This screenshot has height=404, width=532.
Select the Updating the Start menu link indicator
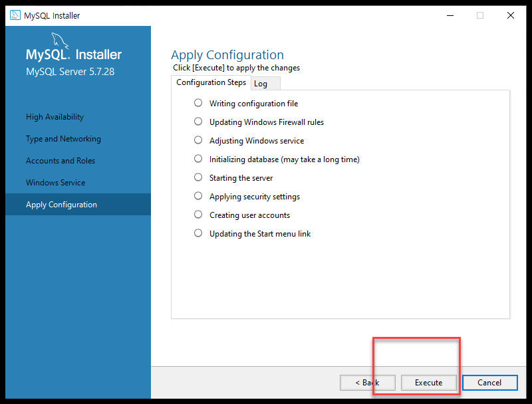[x=198, y=233]
